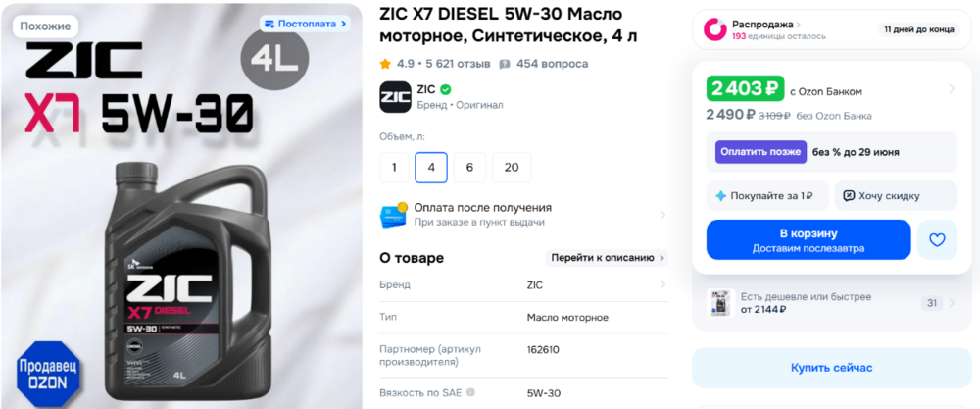Select the 20 liter volume option
Screen dimensions: 980x409
click(512, 168)
